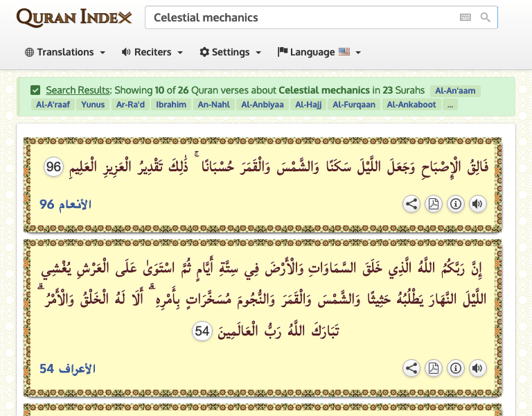532x416 pixels.
Task: Filter by the Ar-Ra'd surah tag
Action: point(130,105)
